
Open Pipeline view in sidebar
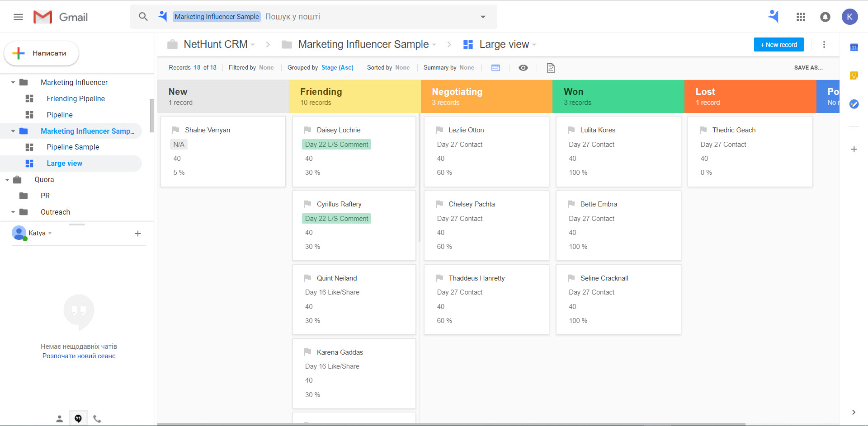tap(60, 115)
